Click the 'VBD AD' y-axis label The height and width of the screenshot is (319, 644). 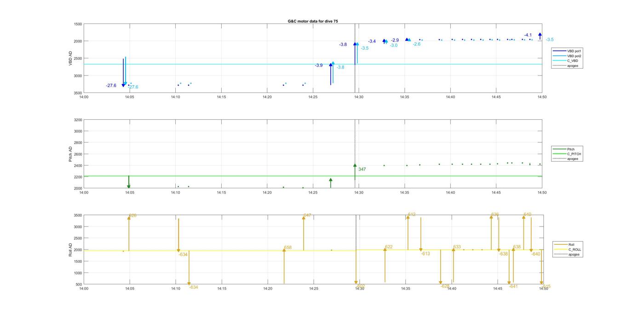pos(70,58)
